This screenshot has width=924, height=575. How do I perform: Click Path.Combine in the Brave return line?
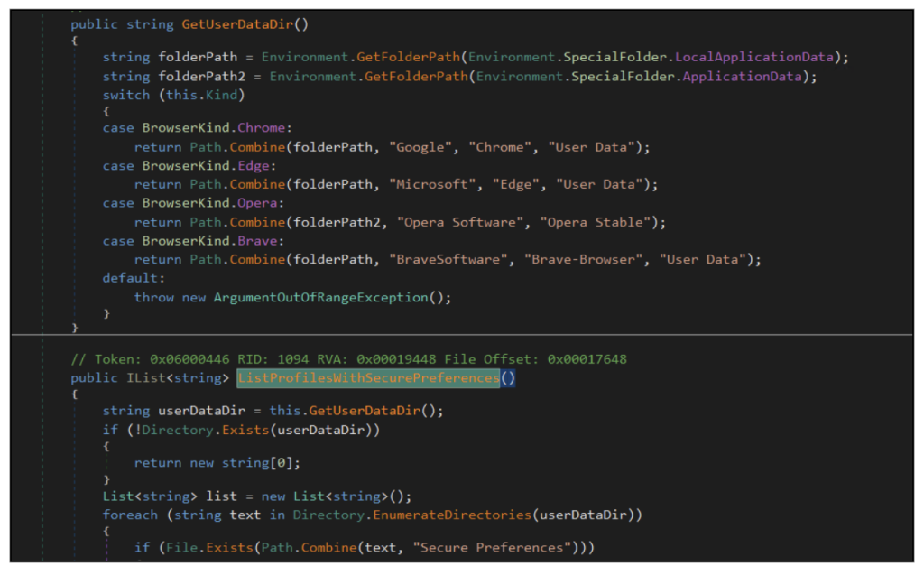tap(237, 259)
